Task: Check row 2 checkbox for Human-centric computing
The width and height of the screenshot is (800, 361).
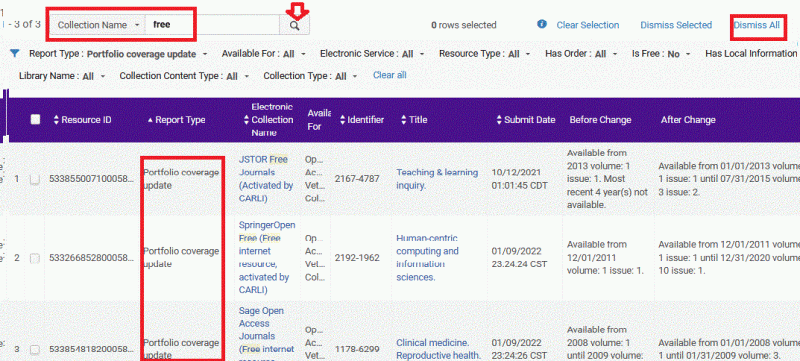Action: pyautogui.click(x=35, y=258)
